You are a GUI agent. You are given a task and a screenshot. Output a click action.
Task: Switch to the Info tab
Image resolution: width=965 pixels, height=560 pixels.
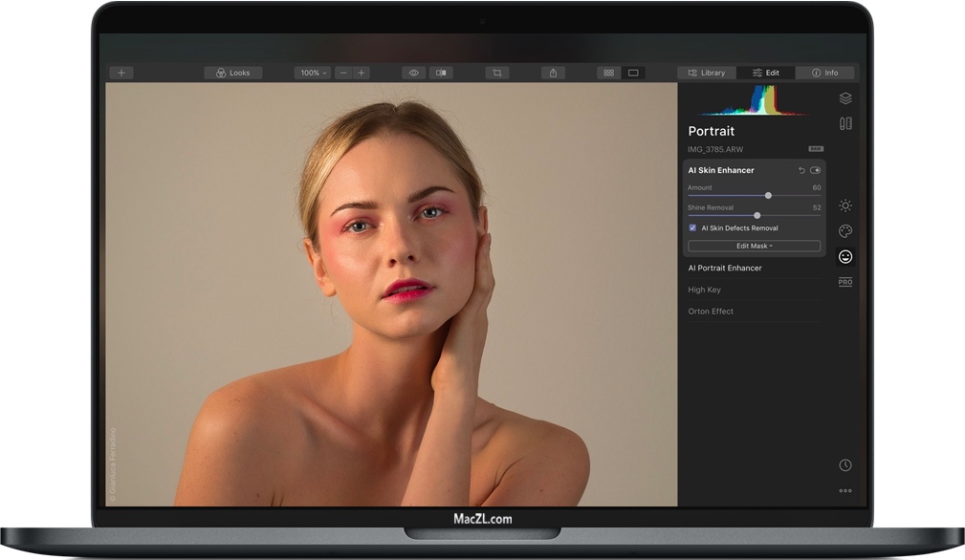[824, 73]
